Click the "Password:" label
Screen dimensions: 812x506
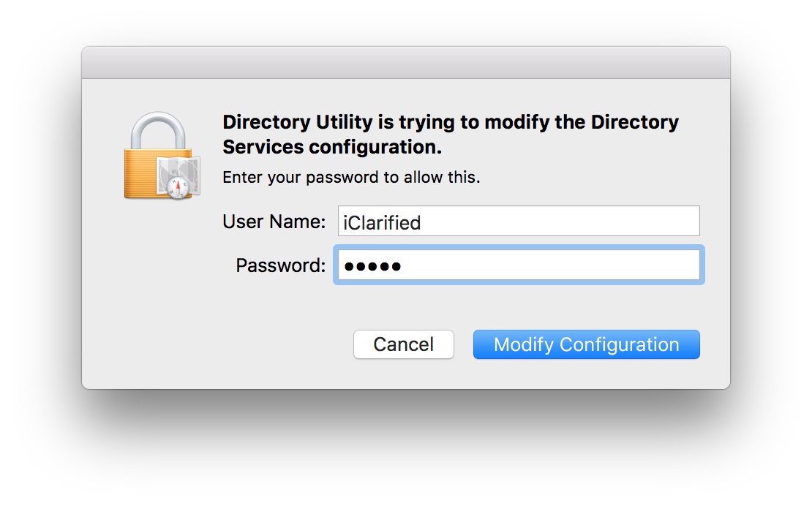coord(280,265)
